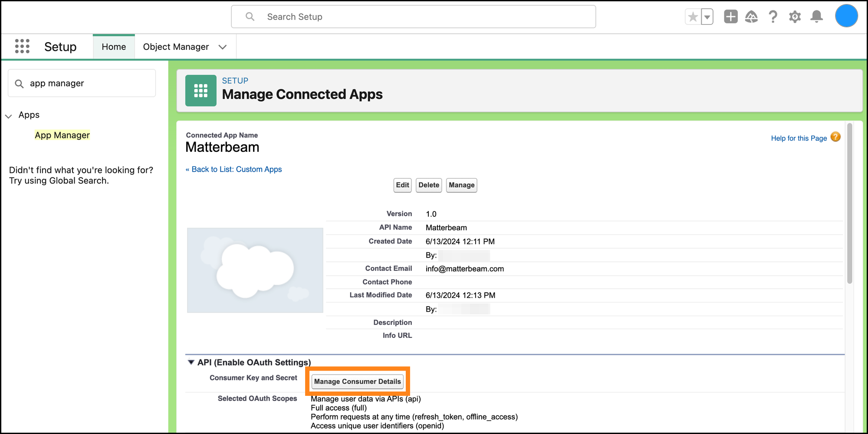Click the Setup app name label
Viewport: 868px width, 434px height.
pos(60,47)
